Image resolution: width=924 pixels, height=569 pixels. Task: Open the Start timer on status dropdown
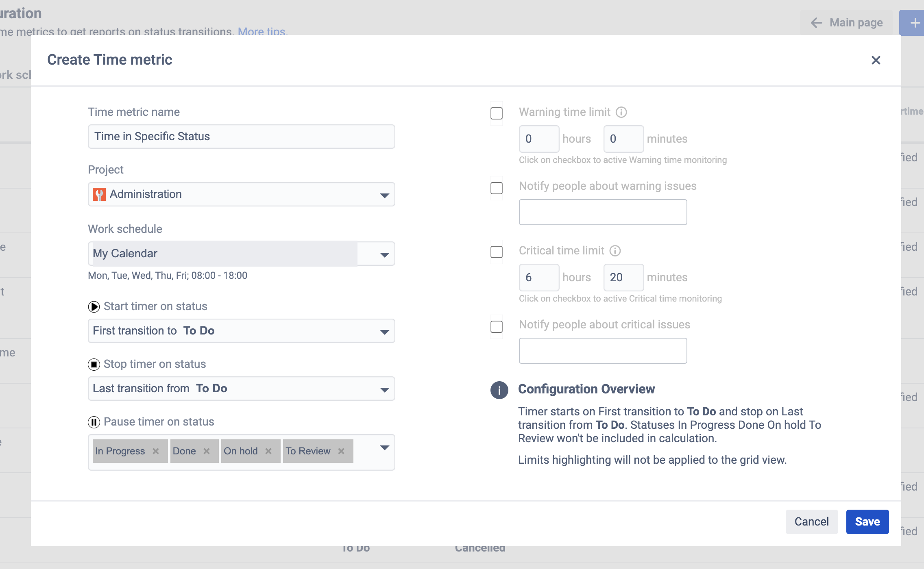tap(241, 331)
